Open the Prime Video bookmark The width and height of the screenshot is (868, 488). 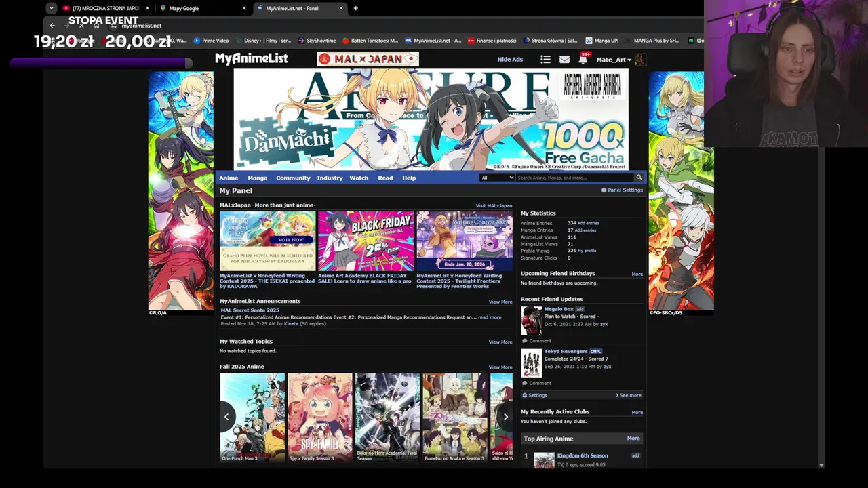[x=212, y=41]
